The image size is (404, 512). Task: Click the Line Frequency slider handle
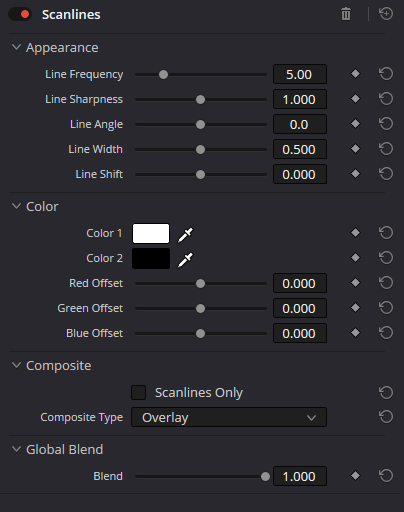click(x=163, y=74)
